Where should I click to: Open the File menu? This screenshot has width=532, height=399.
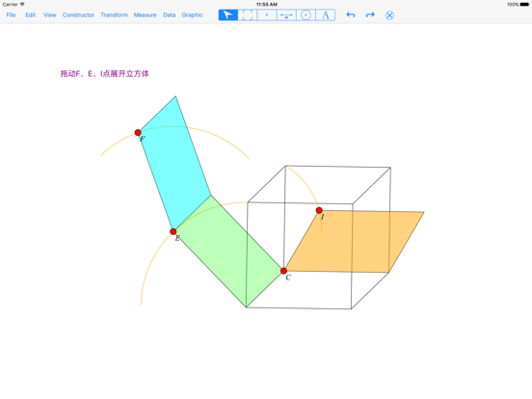point(11,14)
